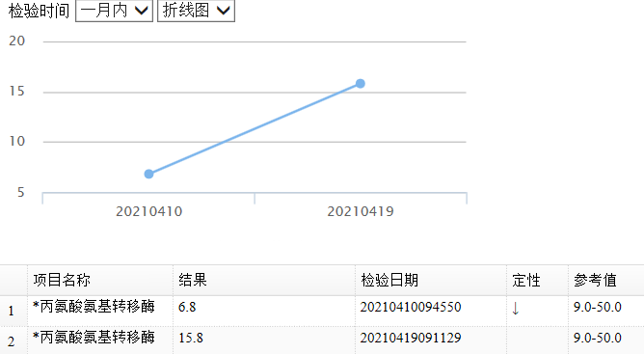Select date cell 20210410094550
The width and height of the screenshot is (644, 354).
pyautogui.click(x=431, y=311)
